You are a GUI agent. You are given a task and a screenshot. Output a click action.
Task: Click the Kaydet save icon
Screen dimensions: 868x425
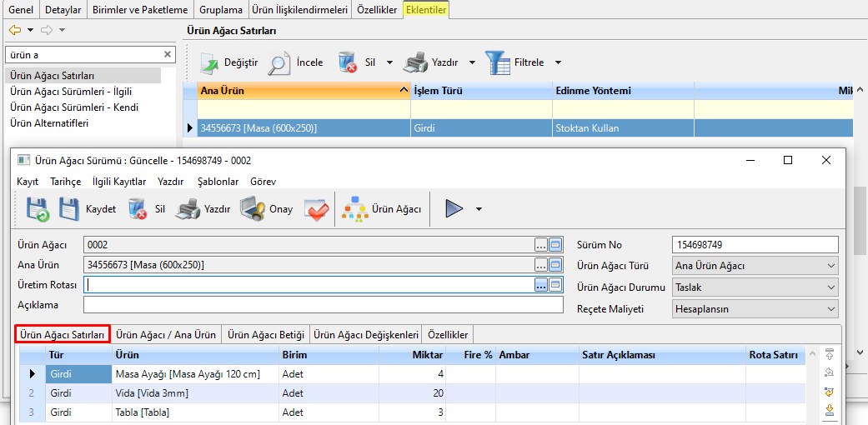[x=69, y=209]
